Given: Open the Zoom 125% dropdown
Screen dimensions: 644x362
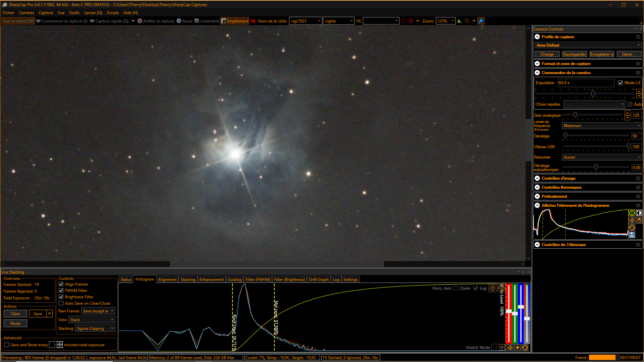Looking at the screenshot, I should click(x=446, y=21).
